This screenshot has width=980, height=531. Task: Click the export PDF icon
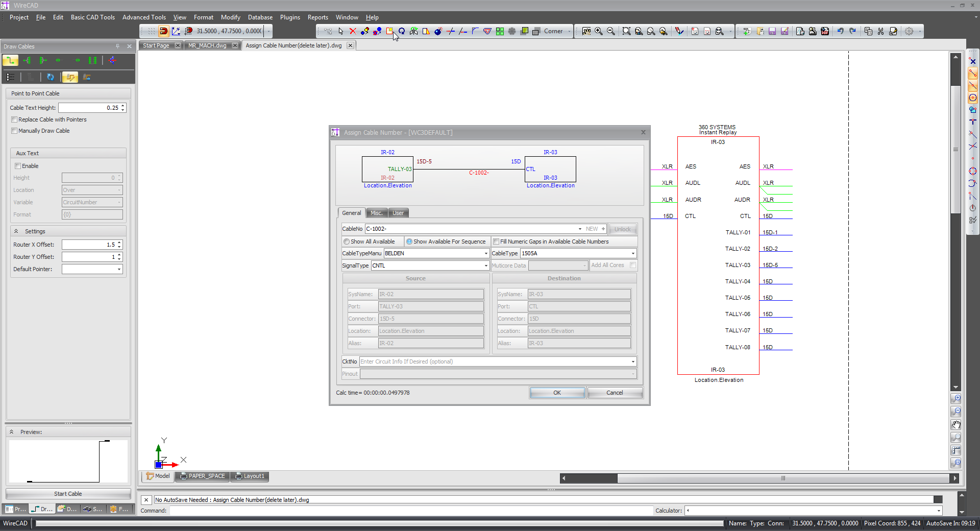(825, 31)
